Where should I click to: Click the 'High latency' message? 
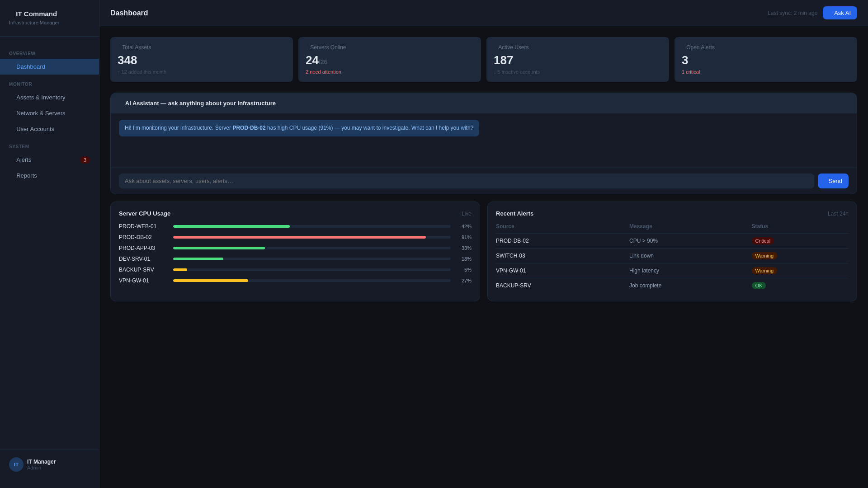pos(644,271)
